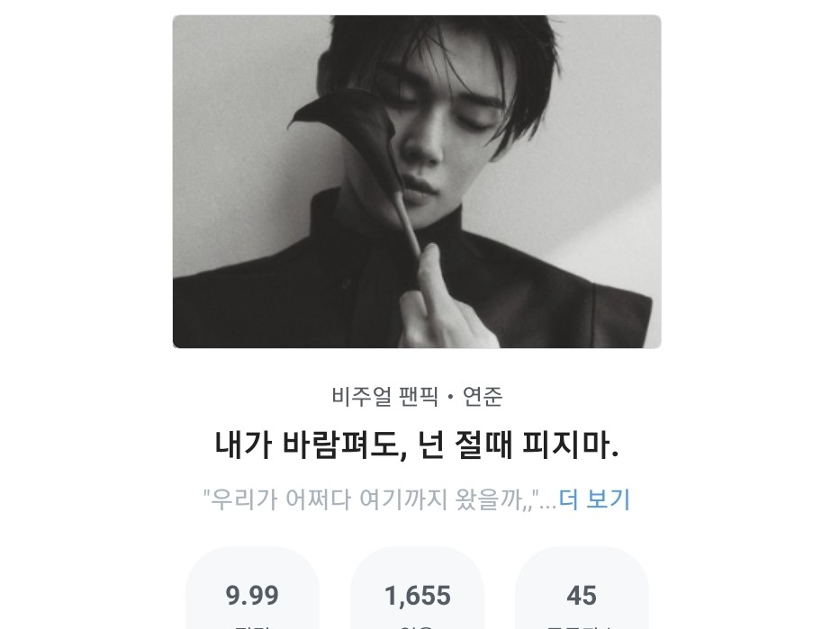Click the '더 보기' link
Screen dimensions: 840x629
[594, 499]
